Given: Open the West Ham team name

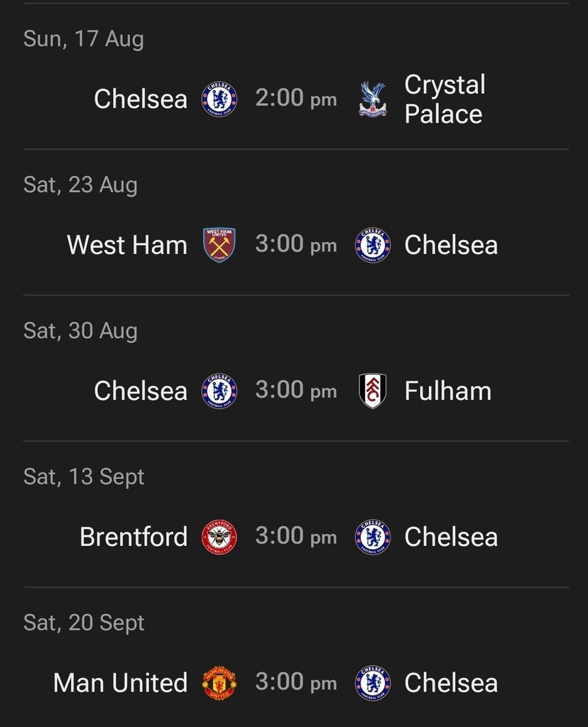Looking at the screenshot, I should click(127, 245).
